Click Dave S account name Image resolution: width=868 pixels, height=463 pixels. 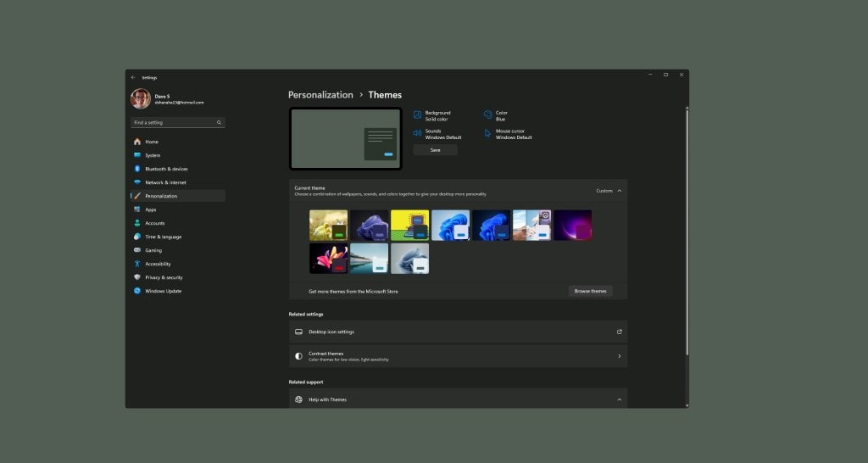coord(162,97)
